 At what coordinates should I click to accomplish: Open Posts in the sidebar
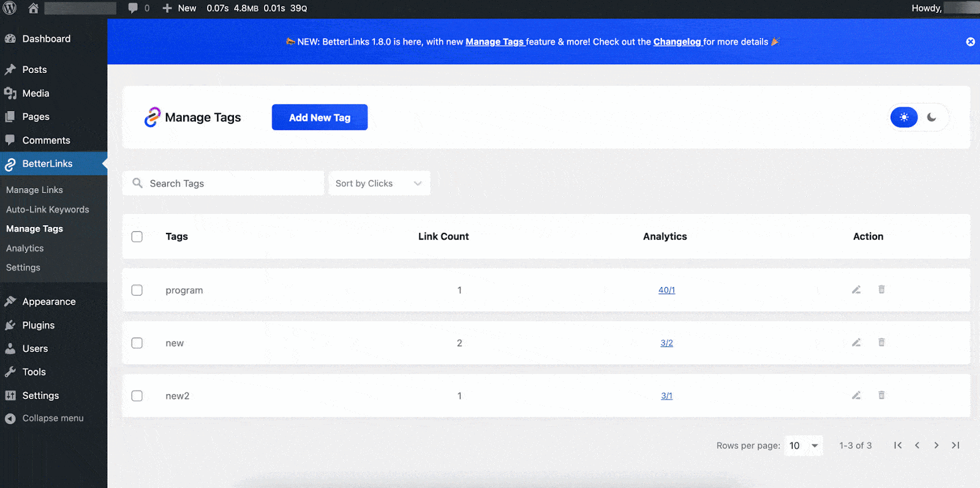tap(53, 69)
